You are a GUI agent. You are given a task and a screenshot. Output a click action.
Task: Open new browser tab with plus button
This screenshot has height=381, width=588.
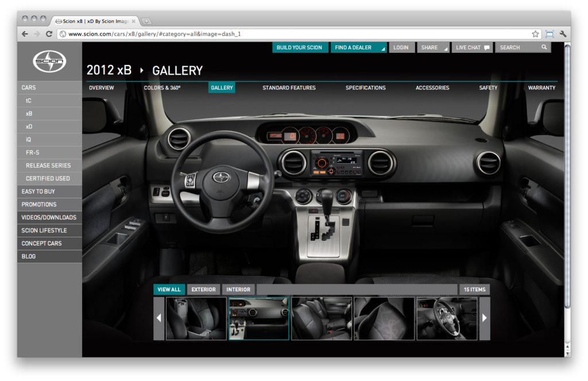146,21
